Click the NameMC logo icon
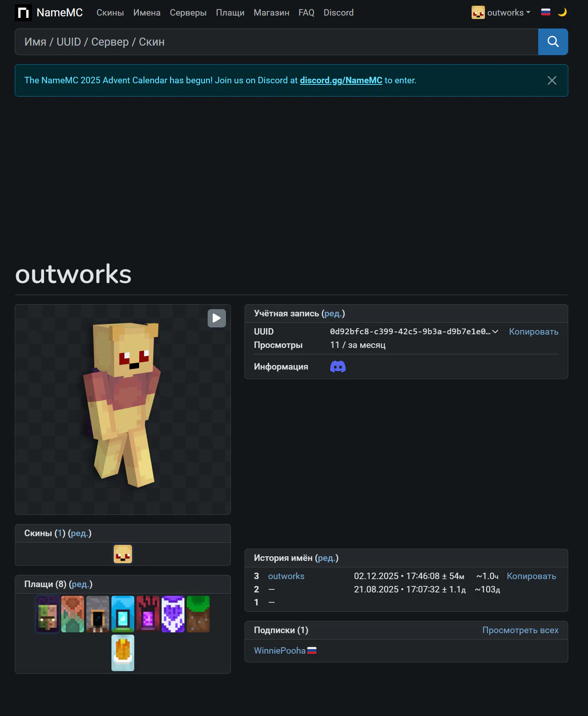This screenshot has width=588, height=716. point(23,13)
